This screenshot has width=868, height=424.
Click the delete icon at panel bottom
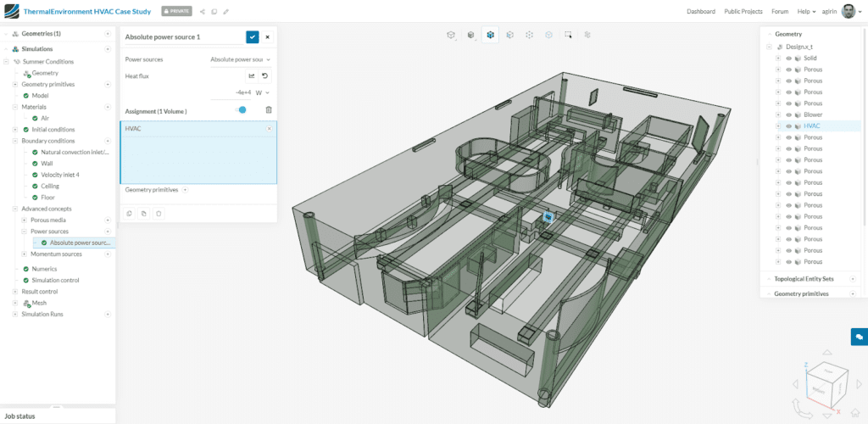pyautogui.click(x=159, y=213)
